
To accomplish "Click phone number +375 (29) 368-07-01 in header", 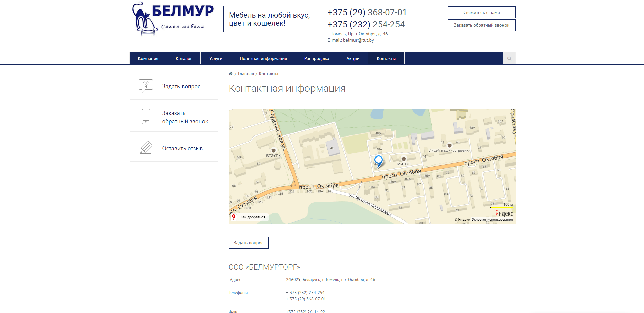I will (x=367, y=13).
